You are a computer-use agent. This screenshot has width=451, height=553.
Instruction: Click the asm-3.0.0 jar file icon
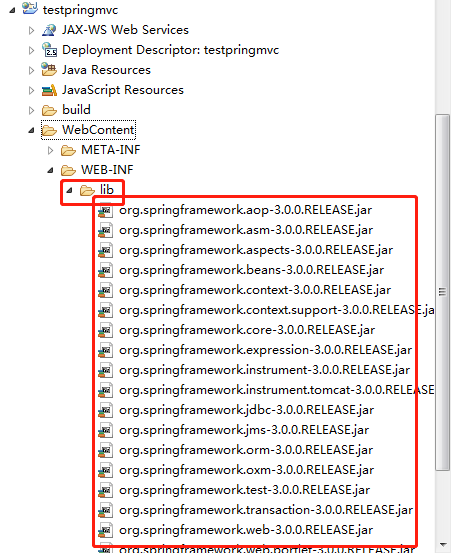pos(105,231)
